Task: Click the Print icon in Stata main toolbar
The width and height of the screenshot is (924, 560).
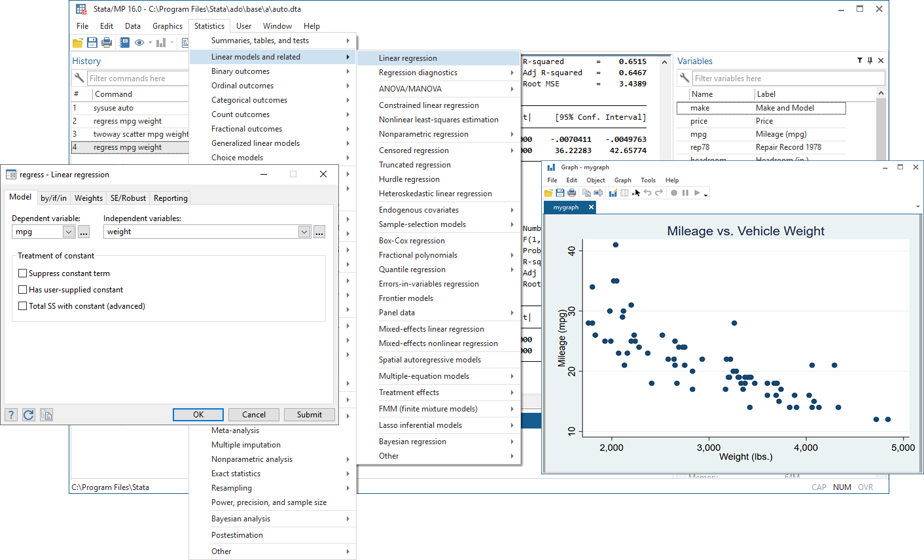Action: 107,43
